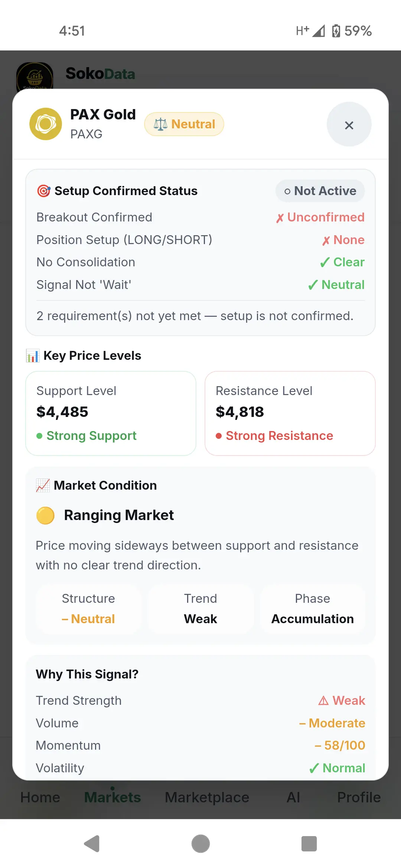Image resolution: width=401 pixels, height=868 pixels.
Task: Open the Resistance Level $4,818 card
Action: [290, 413]
